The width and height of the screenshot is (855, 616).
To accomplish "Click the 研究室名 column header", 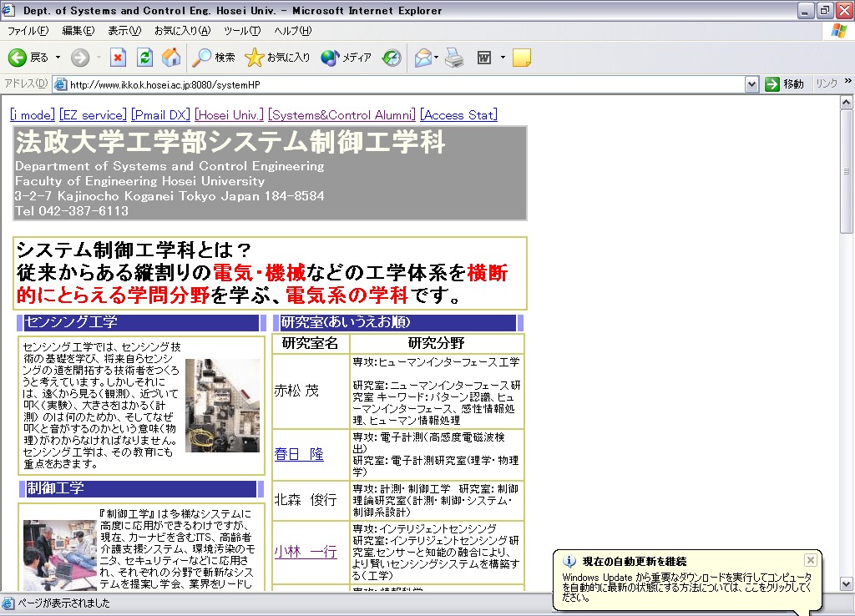I will (310, 343).
